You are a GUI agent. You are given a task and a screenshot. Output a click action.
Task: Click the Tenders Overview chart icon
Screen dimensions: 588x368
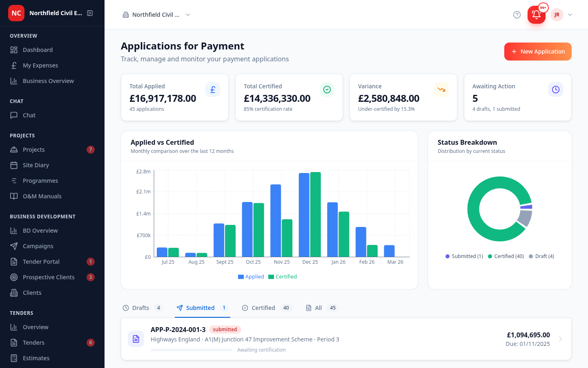[x=14, y=327]
